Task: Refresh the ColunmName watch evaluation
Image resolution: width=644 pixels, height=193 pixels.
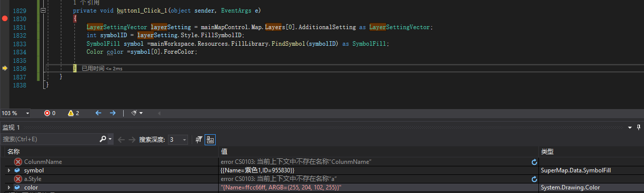Action: click(x=534, y=162)
